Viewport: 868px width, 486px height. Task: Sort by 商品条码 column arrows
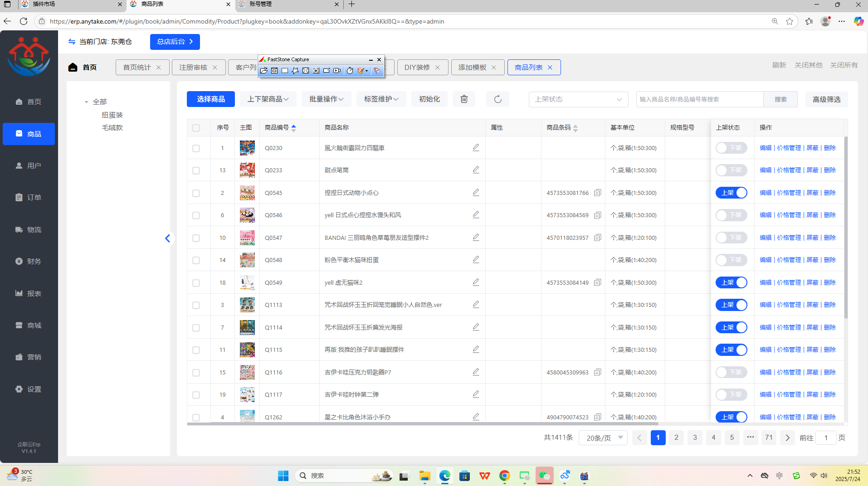coord(575,128)
